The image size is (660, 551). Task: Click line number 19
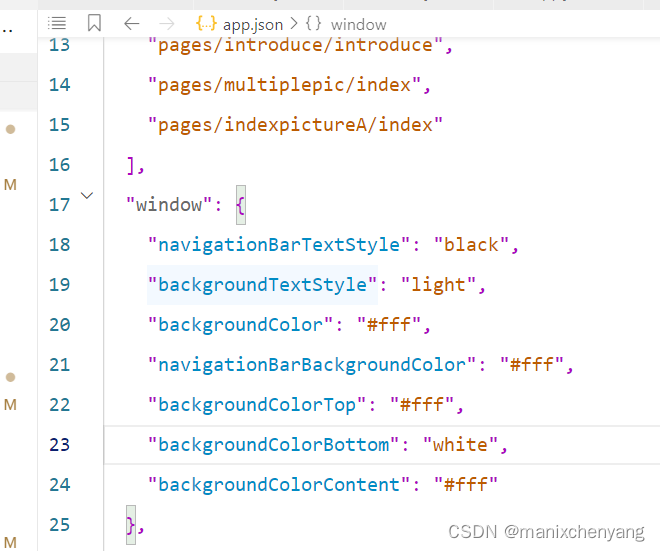click(x=59, y=285)
